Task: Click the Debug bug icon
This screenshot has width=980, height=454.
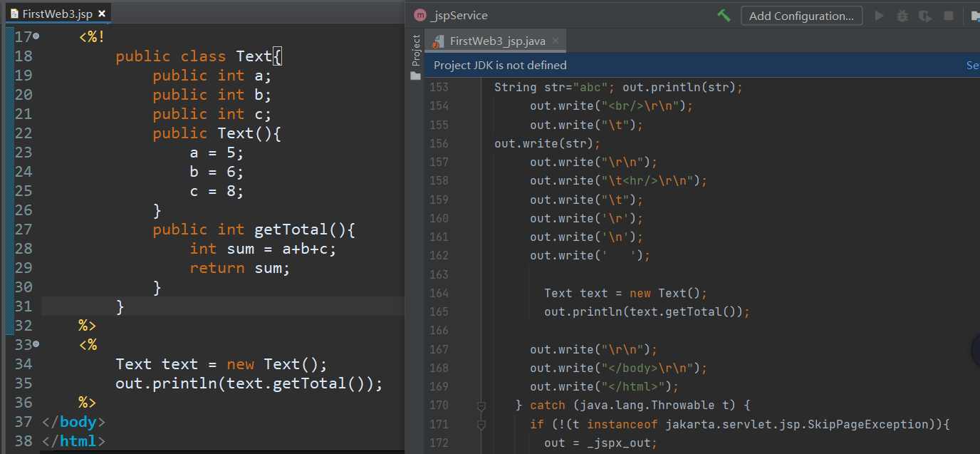Action: (x=902, y=16)
